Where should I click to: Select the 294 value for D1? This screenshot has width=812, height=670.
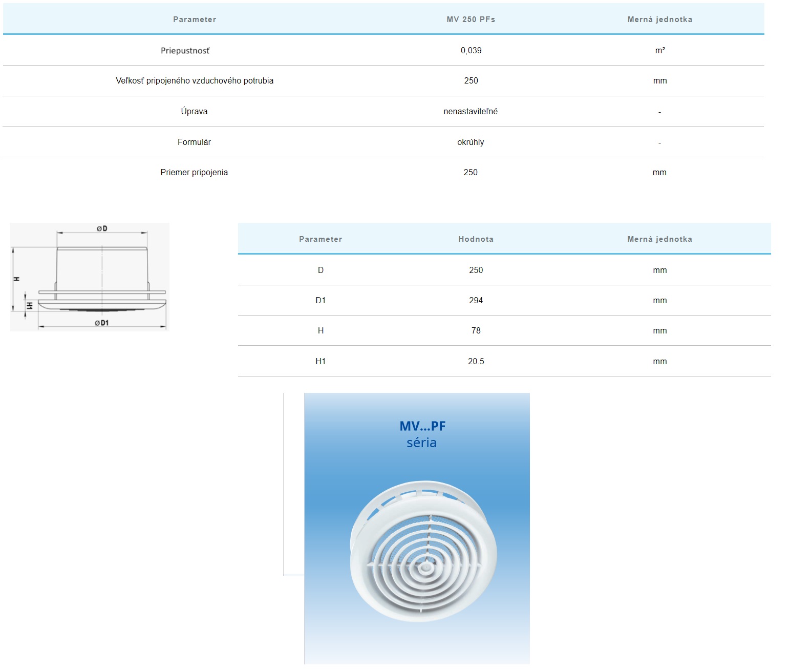[476, 301]
